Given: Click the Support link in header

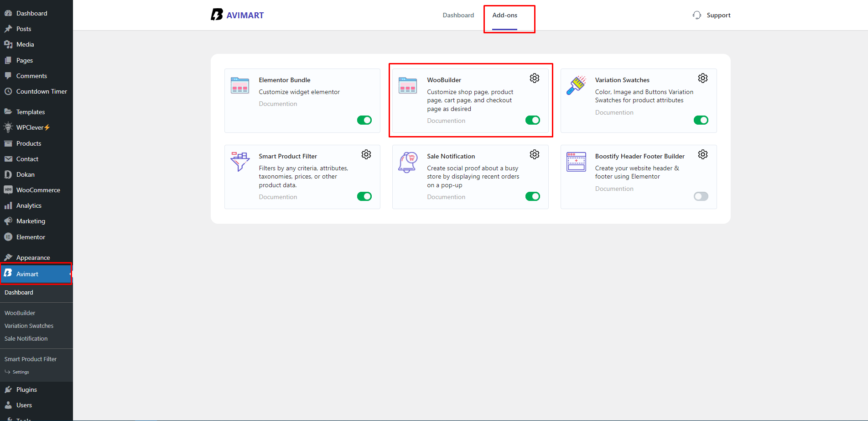Looking at the screenshot, I should pos(718,15).
